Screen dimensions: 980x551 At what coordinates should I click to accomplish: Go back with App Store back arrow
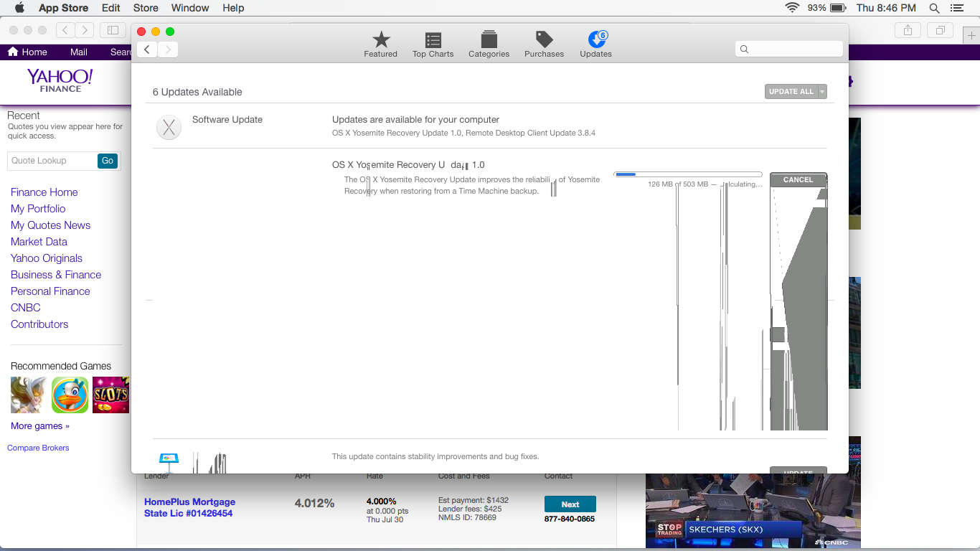[x=147, y=50]
